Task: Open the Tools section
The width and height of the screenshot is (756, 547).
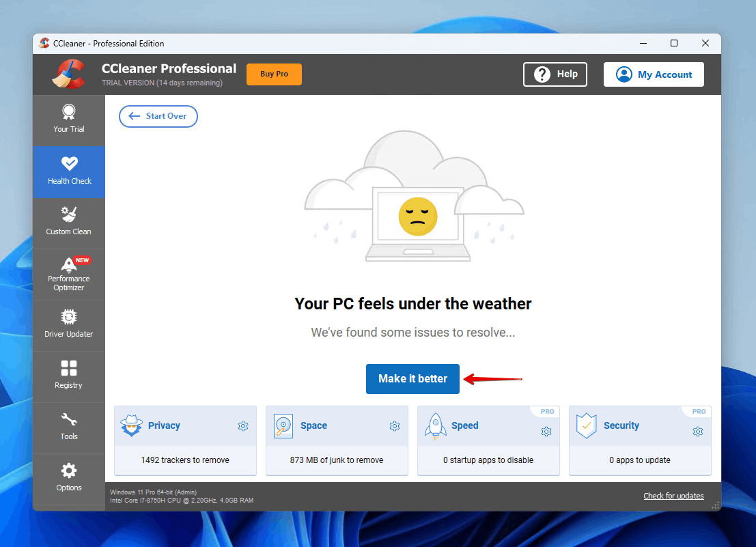Action: (x=69, y=428)
